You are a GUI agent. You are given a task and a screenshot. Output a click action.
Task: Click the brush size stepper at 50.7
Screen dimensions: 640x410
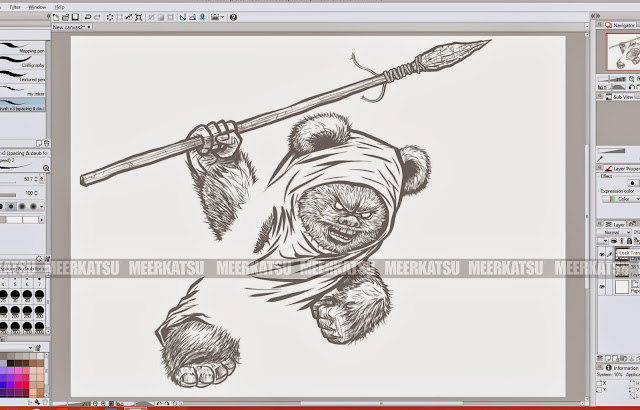(x=36, y=179)
